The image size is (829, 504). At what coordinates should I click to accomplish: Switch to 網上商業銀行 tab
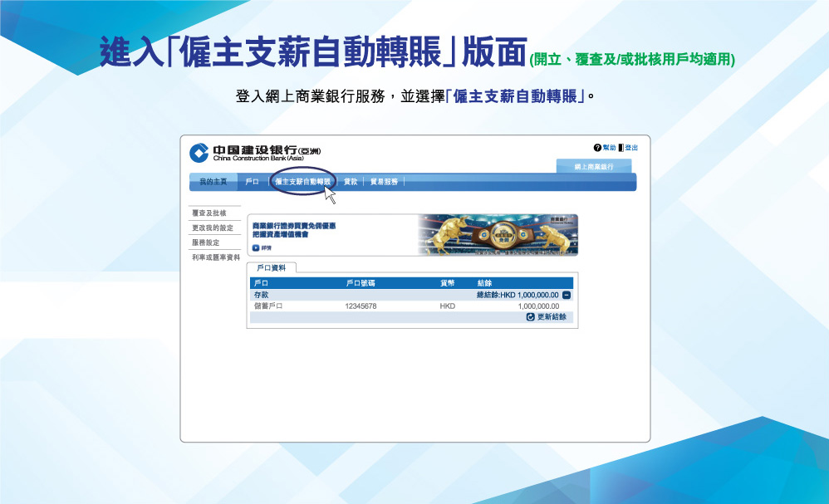593,167
